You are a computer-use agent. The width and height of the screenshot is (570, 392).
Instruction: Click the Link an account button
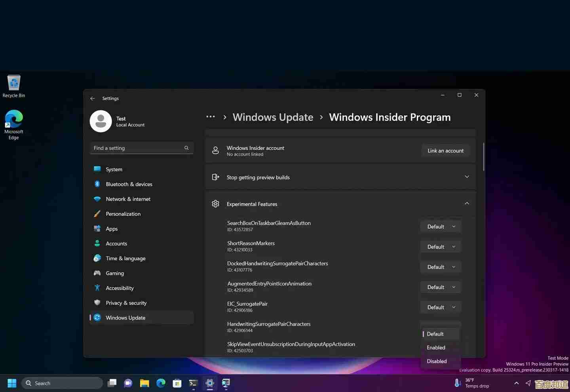[445, 150]
